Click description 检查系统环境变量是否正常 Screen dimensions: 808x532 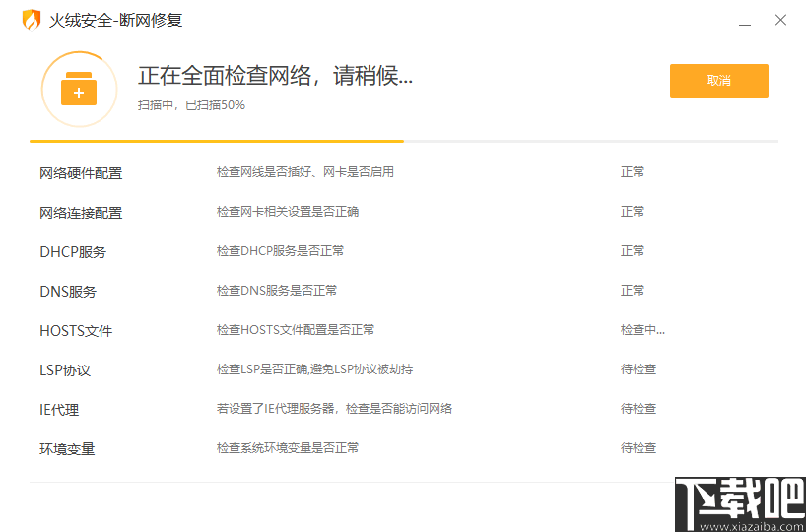[x=288, y=448]
